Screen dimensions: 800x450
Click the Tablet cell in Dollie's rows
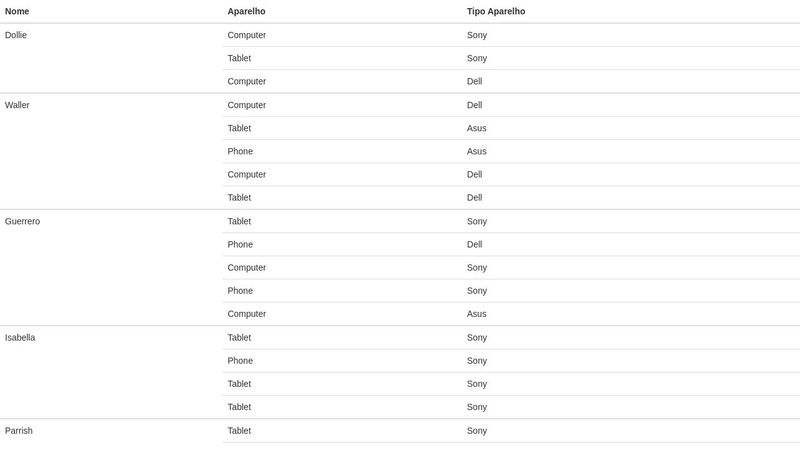(239, 58)
